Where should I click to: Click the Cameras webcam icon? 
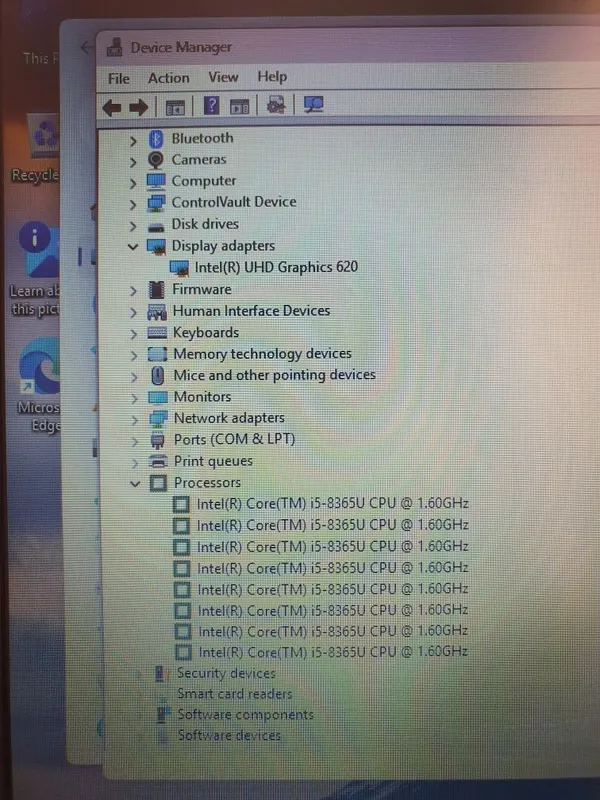click(156, 160)
